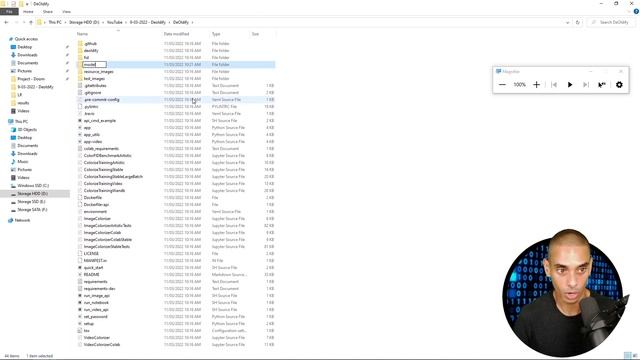Go to previous sentence in Magnifier

tap(554, 84)
